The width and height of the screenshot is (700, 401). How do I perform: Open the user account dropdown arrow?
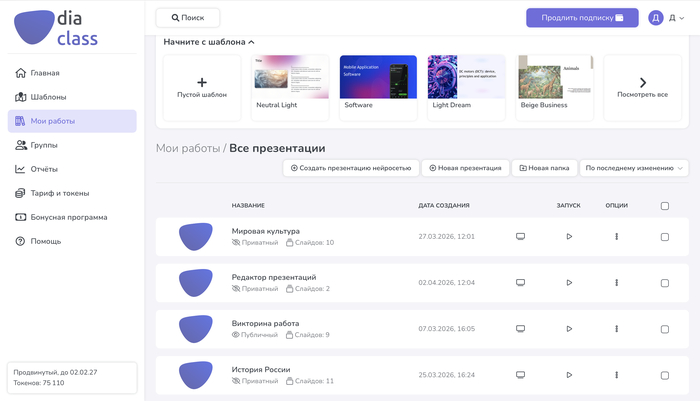pos(682,18)
